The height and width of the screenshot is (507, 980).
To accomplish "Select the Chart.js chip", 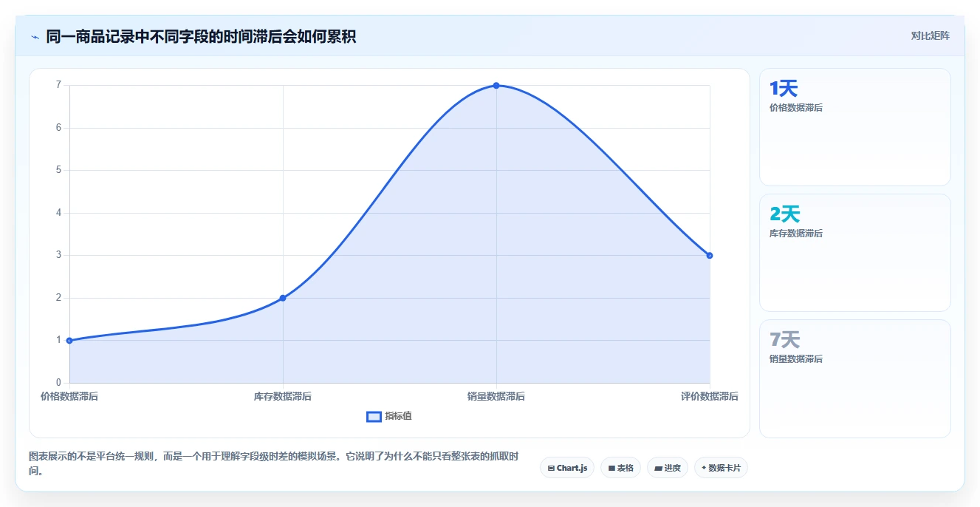I will (567, 468).
